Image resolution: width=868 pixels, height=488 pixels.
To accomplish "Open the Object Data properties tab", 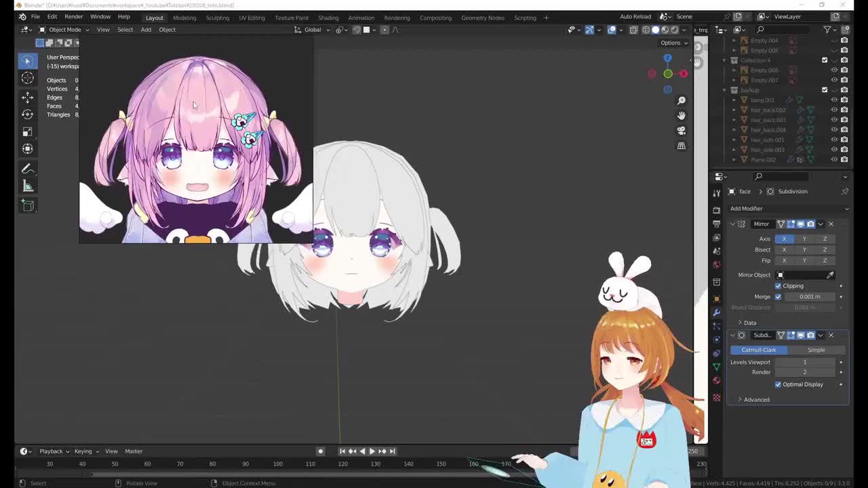I will click(x=717, y=367).
